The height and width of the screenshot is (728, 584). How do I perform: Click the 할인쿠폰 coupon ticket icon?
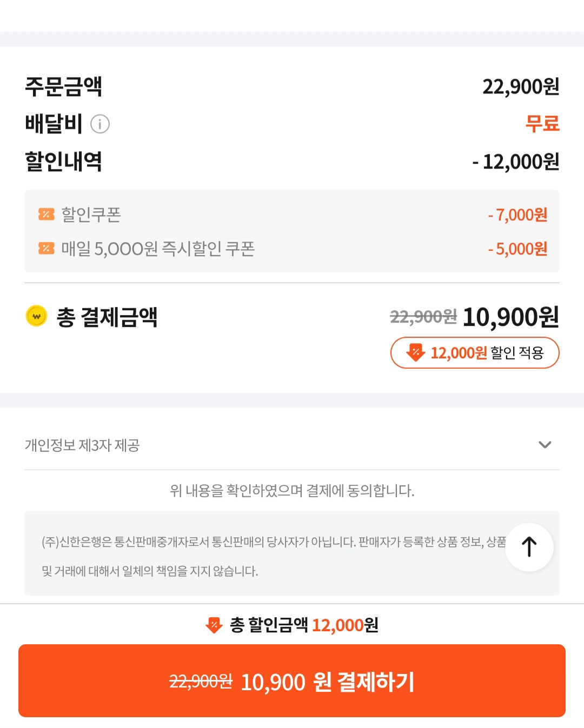coord(46,215)
